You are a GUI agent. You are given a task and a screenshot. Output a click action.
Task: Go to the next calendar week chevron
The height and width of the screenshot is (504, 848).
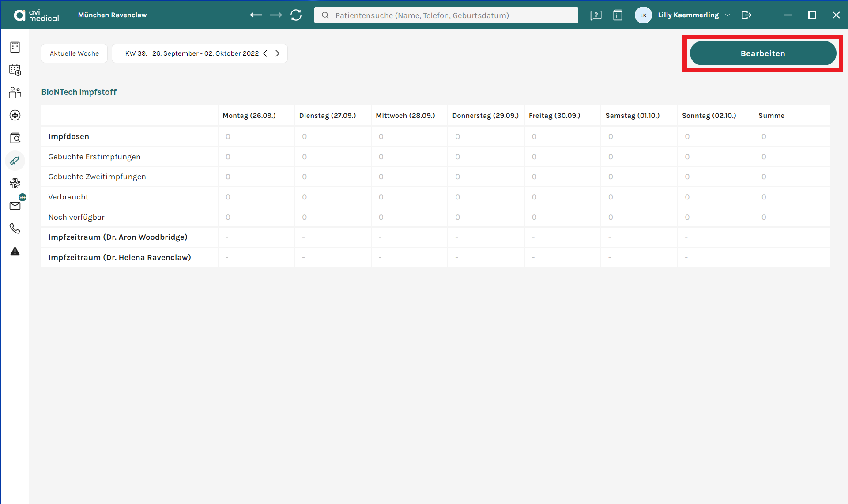(278, 53)
